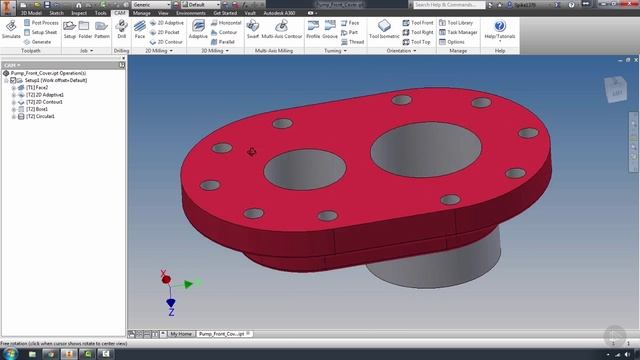Click the Simulate toolpath icon

[x=11, y=29]
